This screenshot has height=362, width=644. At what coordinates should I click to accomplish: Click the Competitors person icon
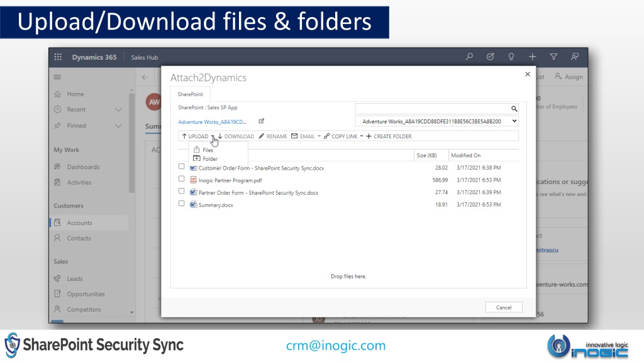(x=57, y=309)
